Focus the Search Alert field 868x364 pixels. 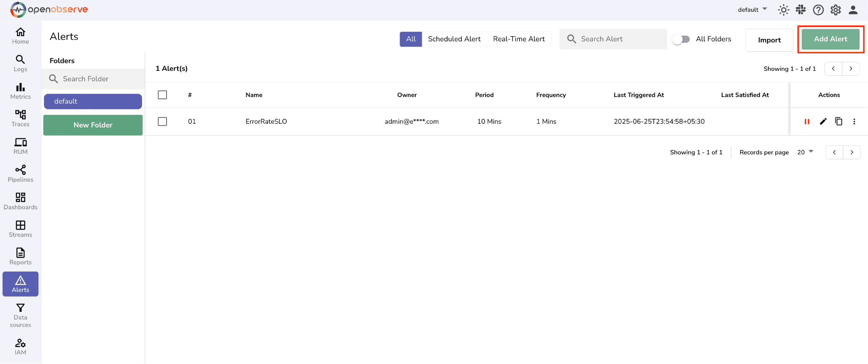(613, 39)
